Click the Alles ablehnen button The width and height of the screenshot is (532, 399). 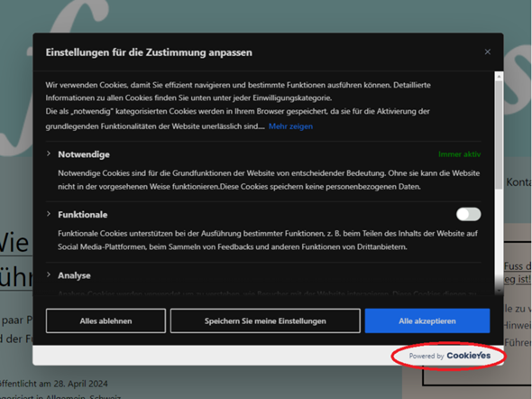tap(105, 320)
